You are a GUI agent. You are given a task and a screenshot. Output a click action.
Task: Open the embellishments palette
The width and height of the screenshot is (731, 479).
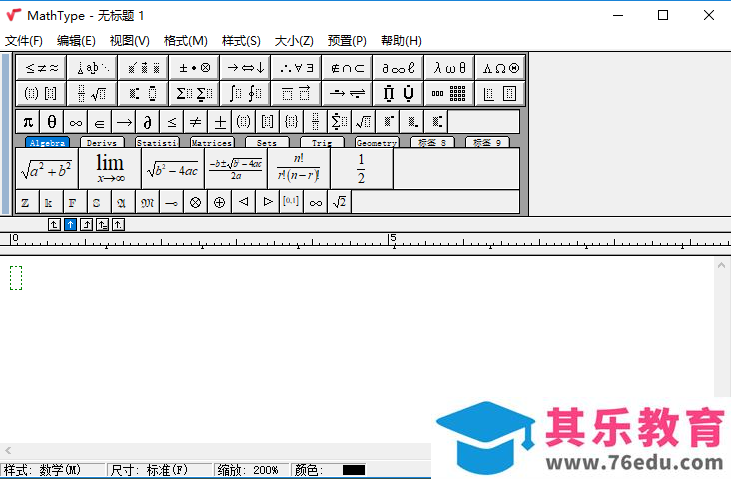click(144, 68)
